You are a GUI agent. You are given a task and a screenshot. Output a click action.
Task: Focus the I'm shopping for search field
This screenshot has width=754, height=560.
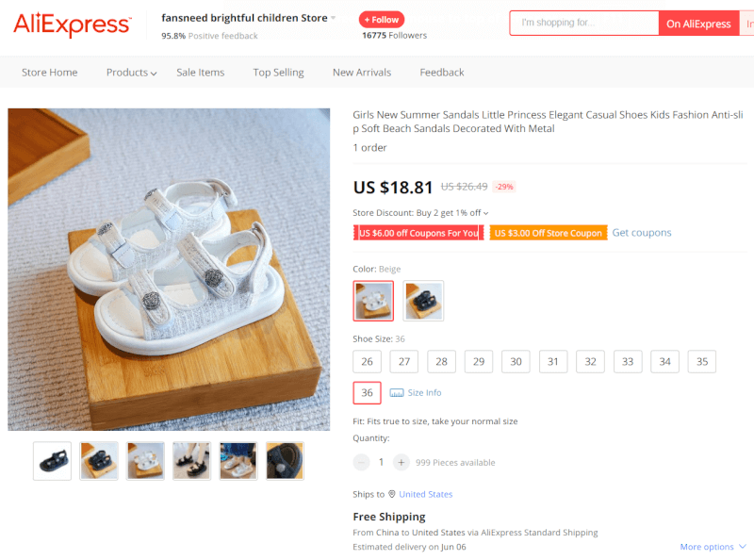[x=583, y=23]
